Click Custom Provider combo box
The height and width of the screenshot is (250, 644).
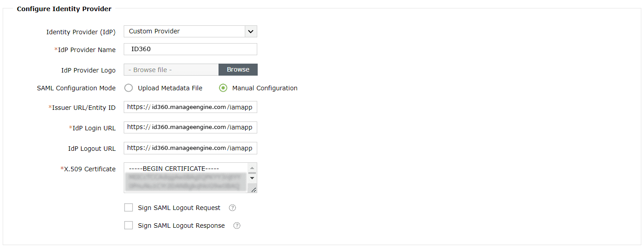click(184, 32)
